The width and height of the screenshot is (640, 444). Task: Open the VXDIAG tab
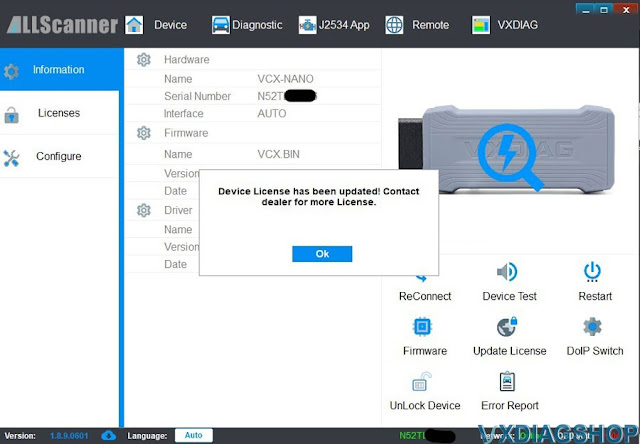pyautogui.click(x=518, y=25)
